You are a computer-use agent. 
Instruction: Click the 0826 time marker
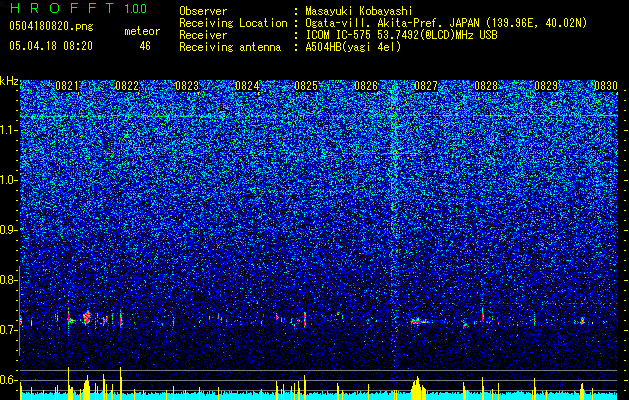366,86
